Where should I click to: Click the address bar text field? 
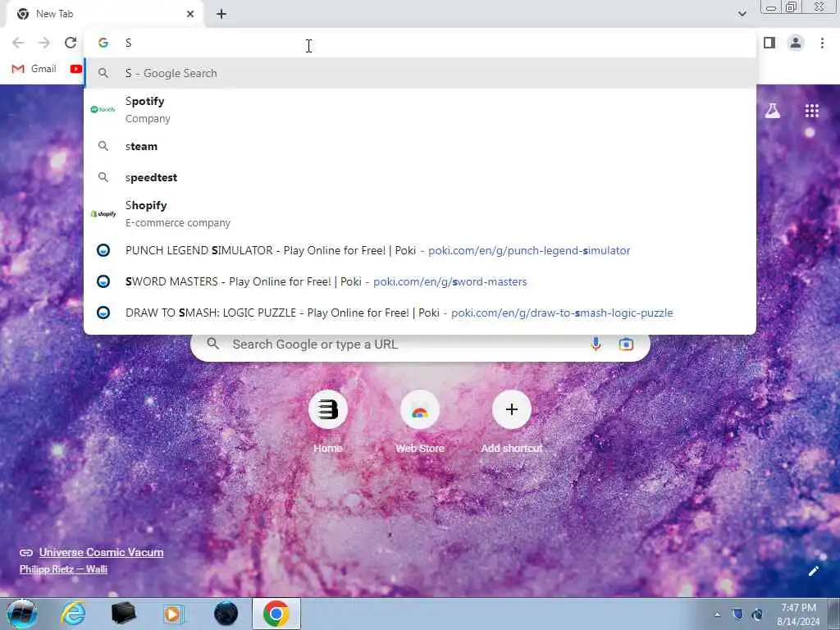pyautogui.click(x=420, y=43)
